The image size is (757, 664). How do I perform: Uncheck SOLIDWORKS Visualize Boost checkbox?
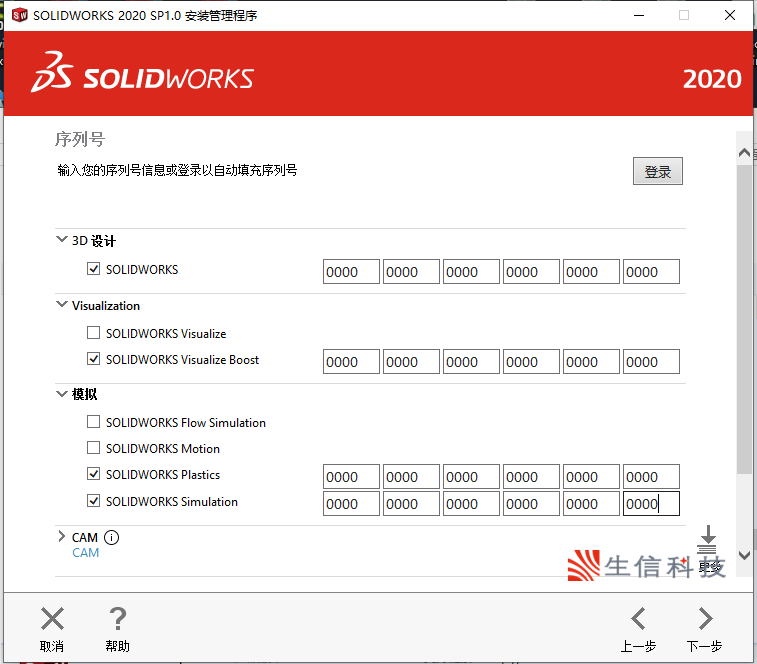93,359
